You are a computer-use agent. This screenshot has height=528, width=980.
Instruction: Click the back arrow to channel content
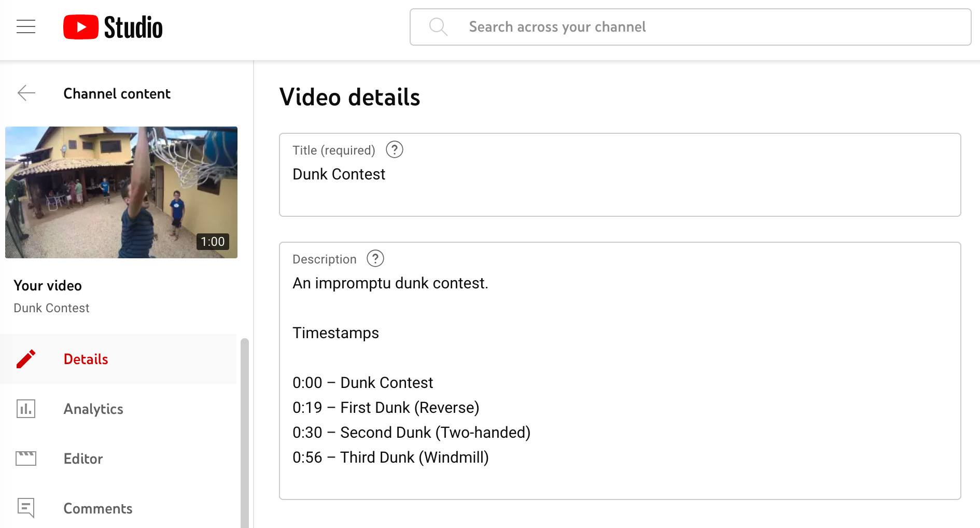26,93
